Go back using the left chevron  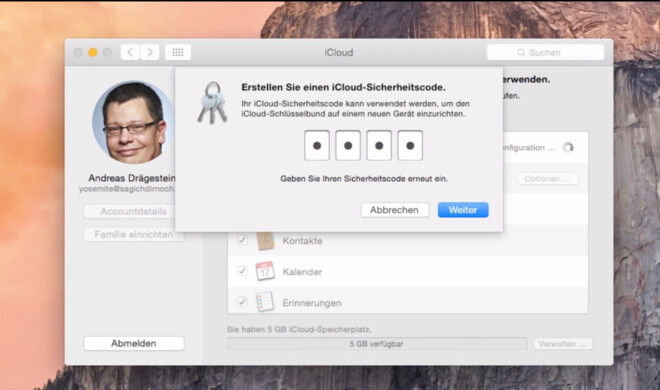(130, 52)
